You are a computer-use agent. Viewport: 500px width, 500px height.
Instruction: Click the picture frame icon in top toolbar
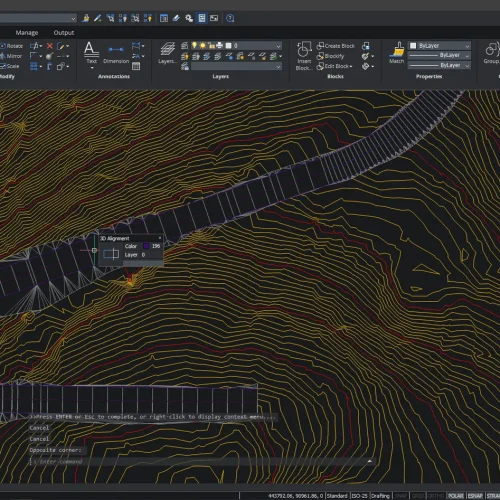[214, 18]
